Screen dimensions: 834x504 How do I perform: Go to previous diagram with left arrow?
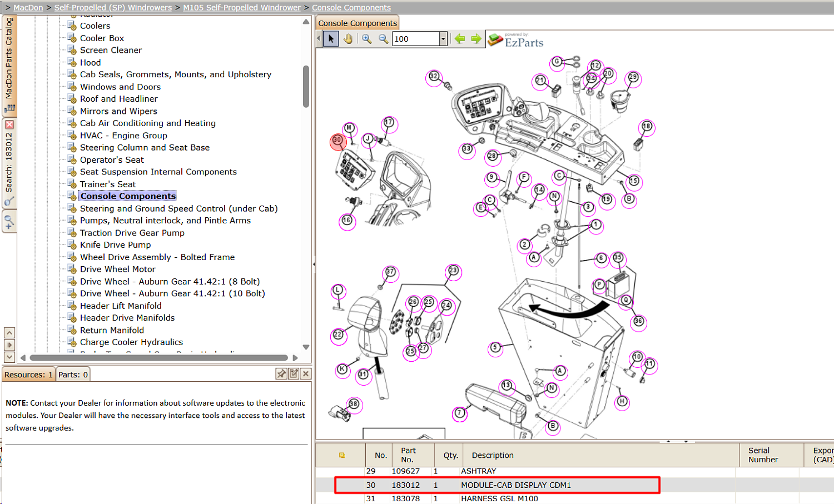pos(460,39)
